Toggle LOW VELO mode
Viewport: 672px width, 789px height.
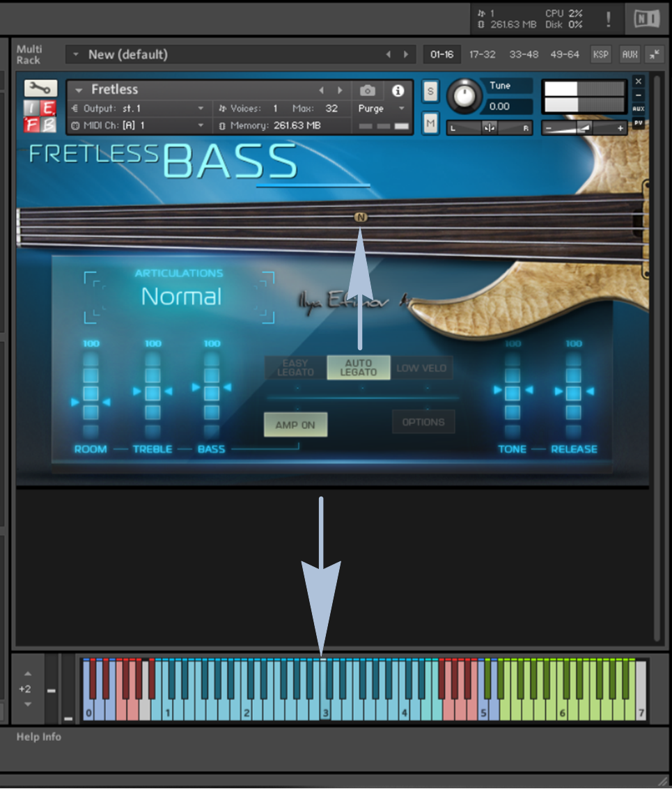point(421,368)
